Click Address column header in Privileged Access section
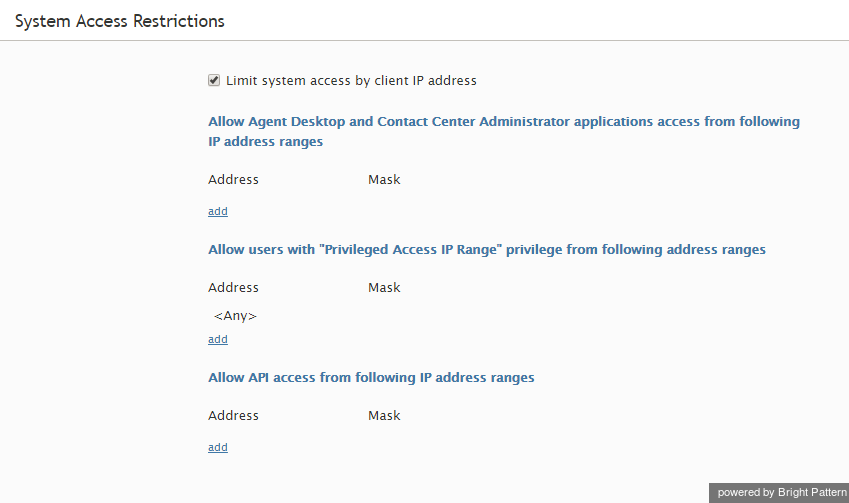This screenshot has width=849, height=503. pos(233,288)
